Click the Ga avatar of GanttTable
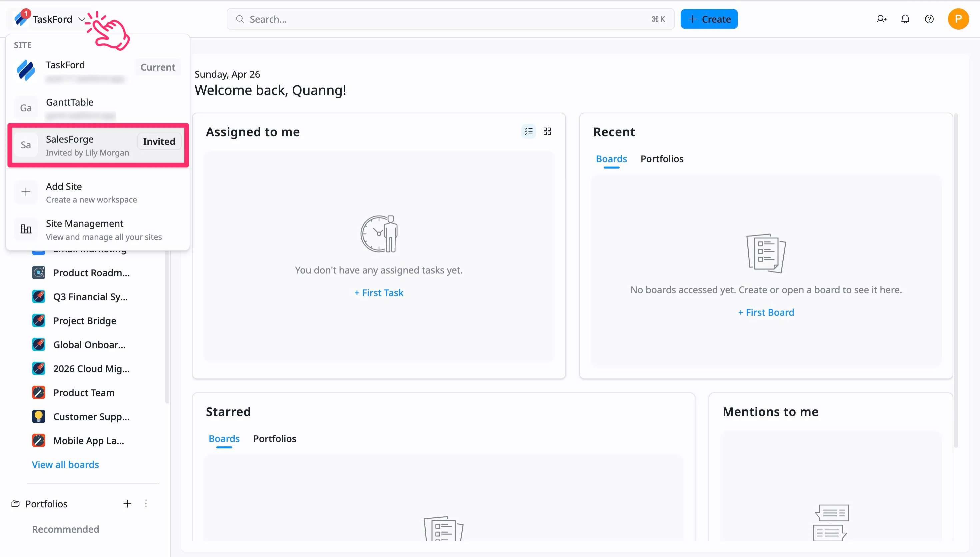 click(x=26, y=108)
